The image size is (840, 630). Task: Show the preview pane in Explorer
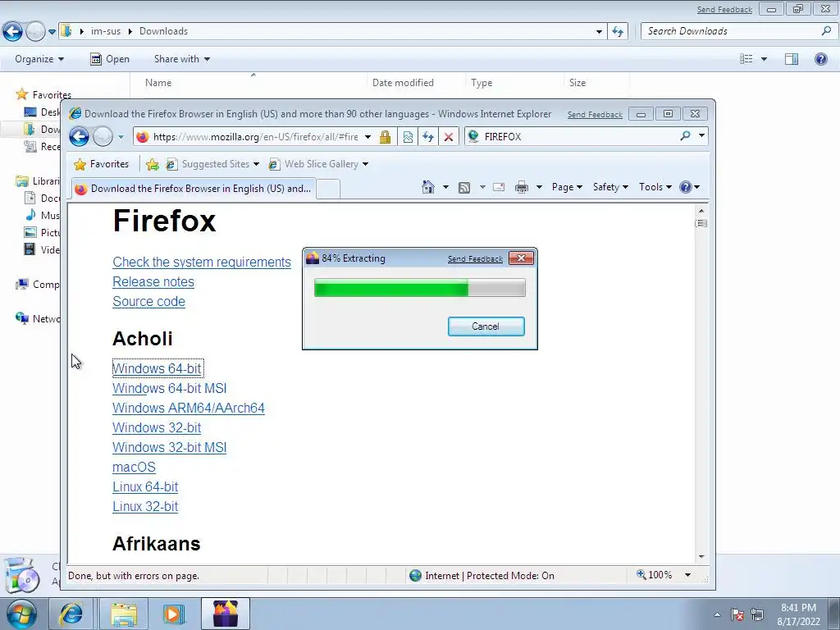[x=792, y=59]
